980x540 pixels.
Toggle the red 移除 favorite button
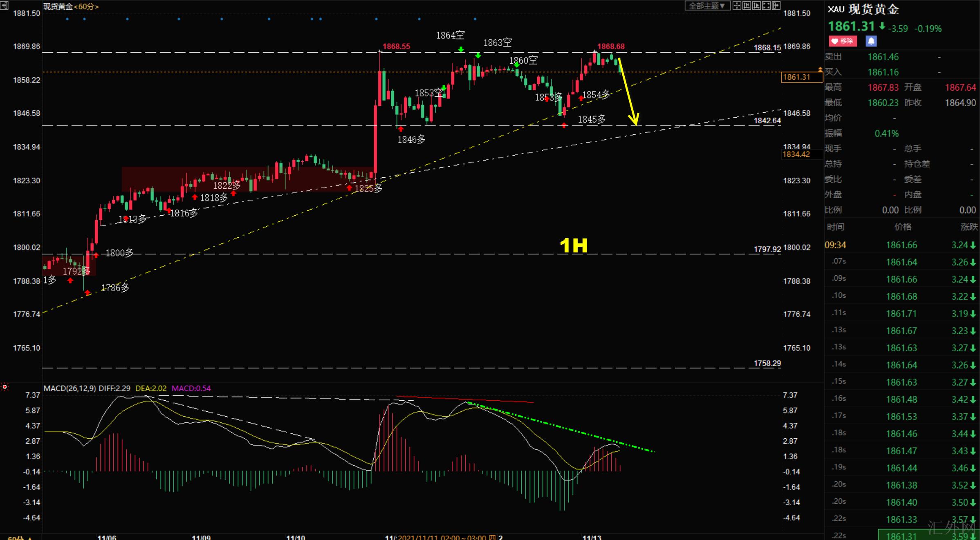pos(843,41)
